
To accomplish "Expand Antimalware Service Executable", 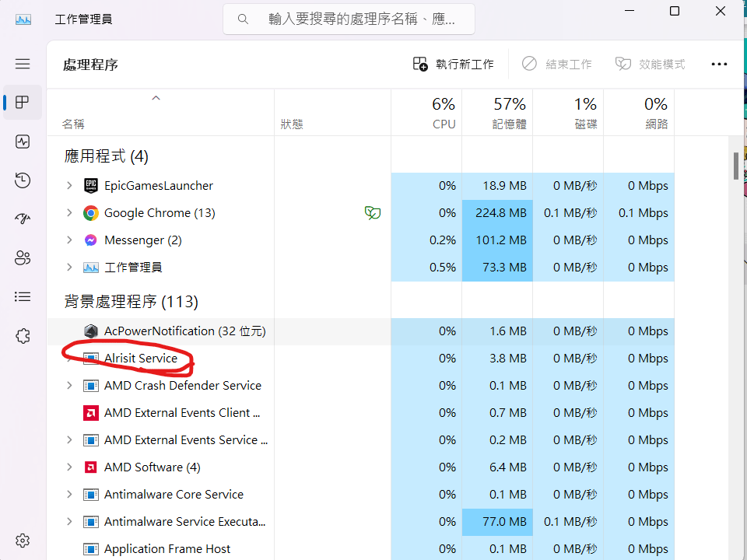I will click(69, 522).
